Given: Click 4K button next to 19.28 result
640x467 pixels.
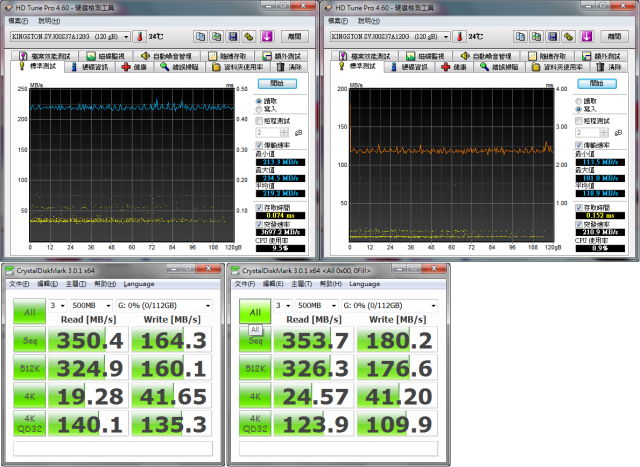Looking at the screenshot, I should (x=29, y=396).
